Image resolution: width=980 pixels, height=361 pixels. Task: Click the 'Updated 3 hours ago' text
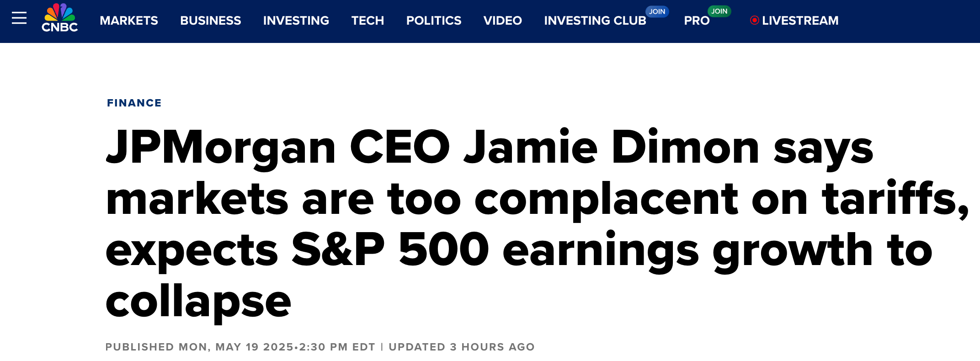(x=462, y=347)
